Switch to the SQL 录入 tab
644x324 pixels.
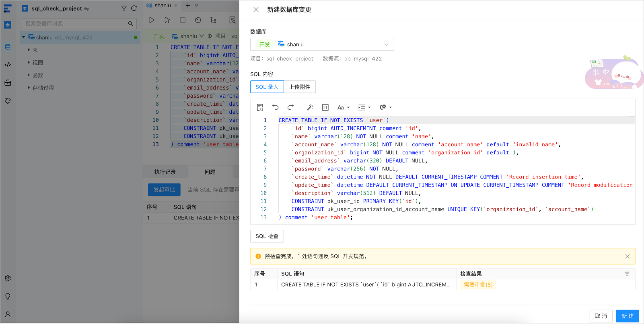click(x=267, y=87)
